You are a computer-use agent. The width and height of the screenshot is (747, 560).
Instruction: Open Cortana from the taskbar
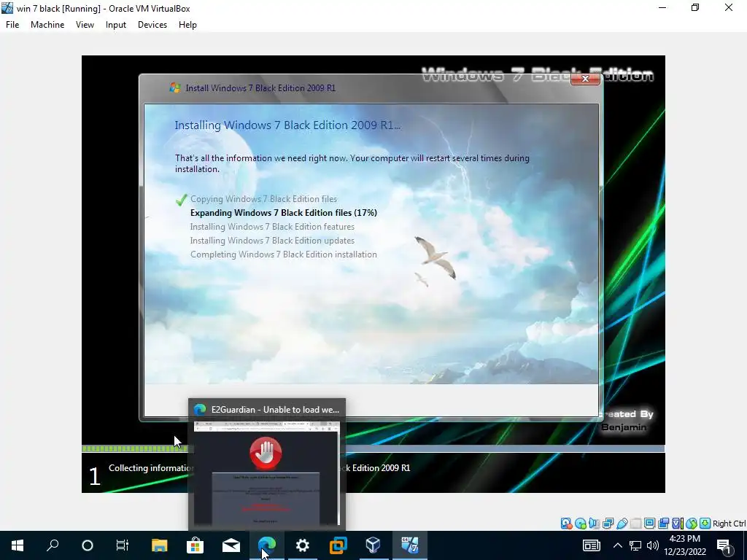click(88, 545)
